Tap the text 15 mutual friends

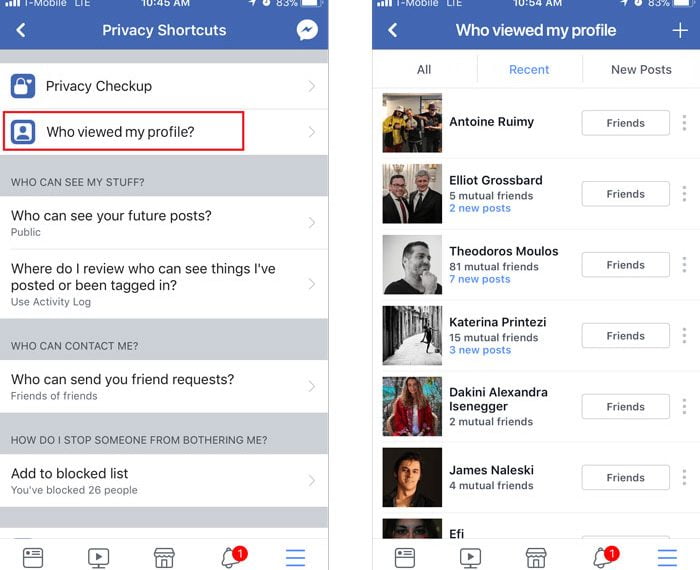pyautogui.click(x=494, y=337)
